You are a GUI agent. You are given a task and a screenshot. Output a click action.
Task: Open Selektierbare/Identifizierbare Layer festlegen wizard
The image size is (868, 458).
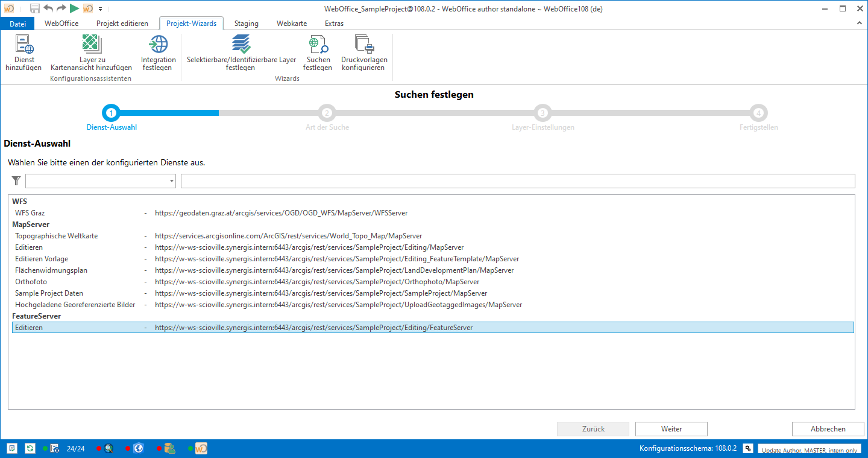coord(241,45)
